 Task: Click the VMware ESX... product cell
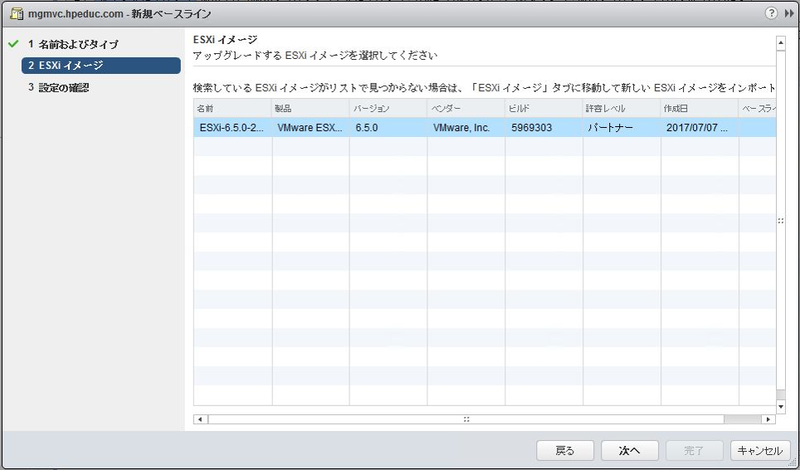click(311, 128)
